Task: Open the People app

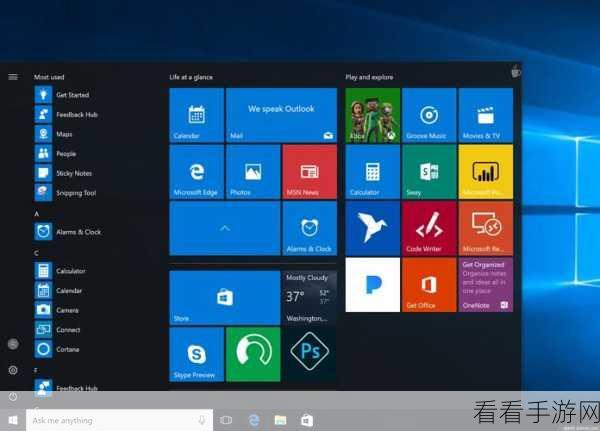Action: 55,153
